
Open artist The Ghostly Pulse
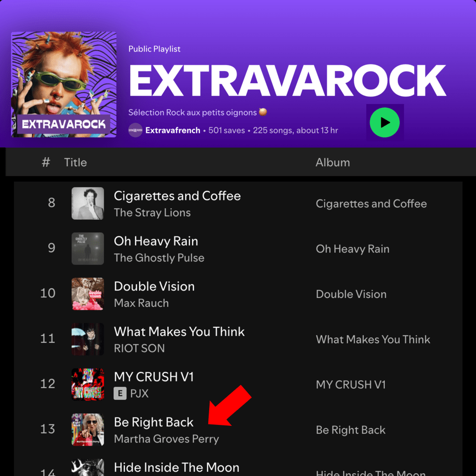point(159,258)
